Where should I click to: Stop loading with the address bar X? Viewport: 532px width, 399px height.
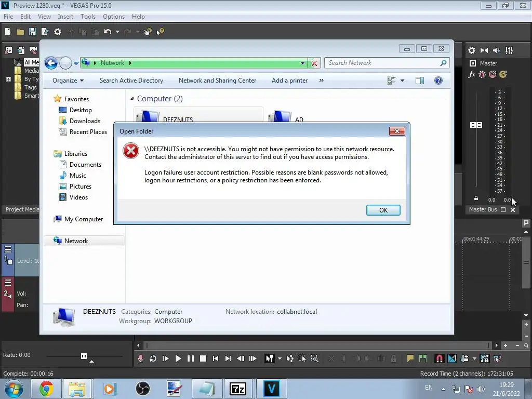tap(314, 63)
